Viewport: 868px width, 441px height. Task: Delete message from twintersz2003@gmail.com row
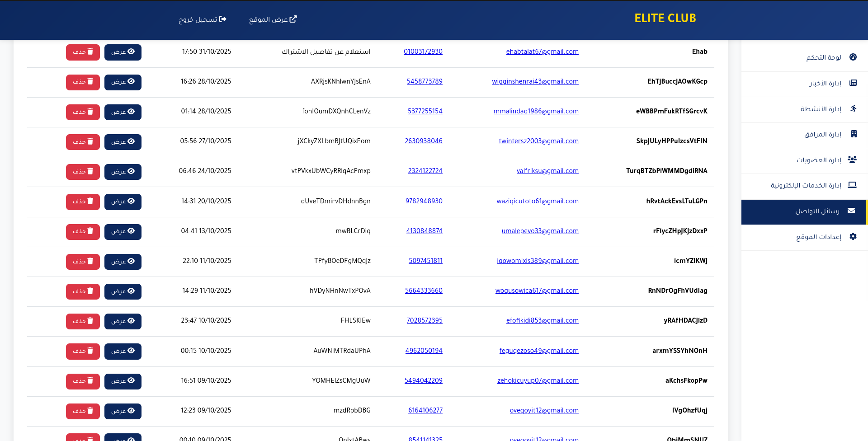83,142
